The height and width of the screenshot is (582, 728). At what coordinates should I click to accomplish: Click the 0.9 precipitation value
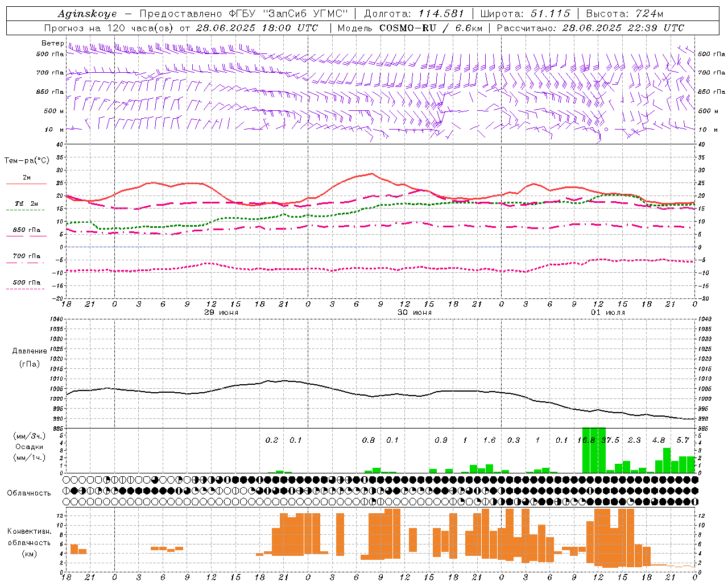pyautogui.click(x=441, y=440)
